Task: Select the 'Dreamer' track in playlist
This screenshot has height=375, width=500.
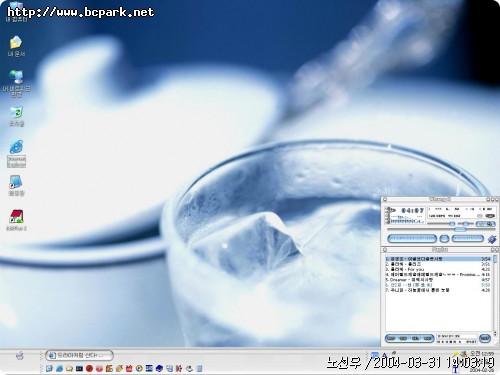Action: pos(438,280)
